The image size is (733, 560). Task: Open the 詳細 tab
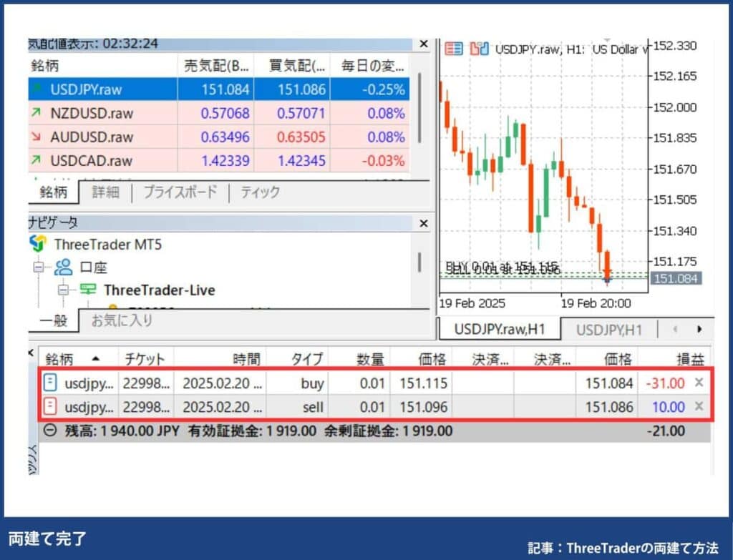coord(106,192)
